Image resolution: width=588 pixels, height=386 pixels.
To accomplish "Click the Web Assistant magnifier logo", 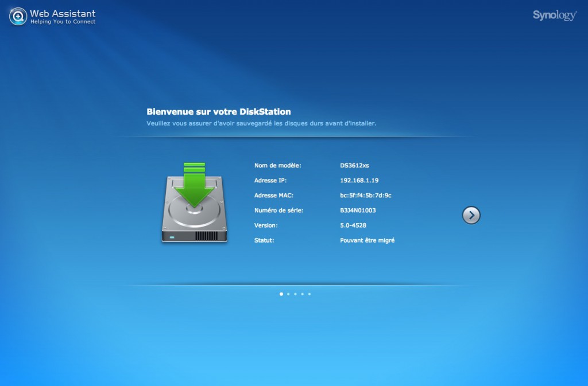I will click(18, 17).
